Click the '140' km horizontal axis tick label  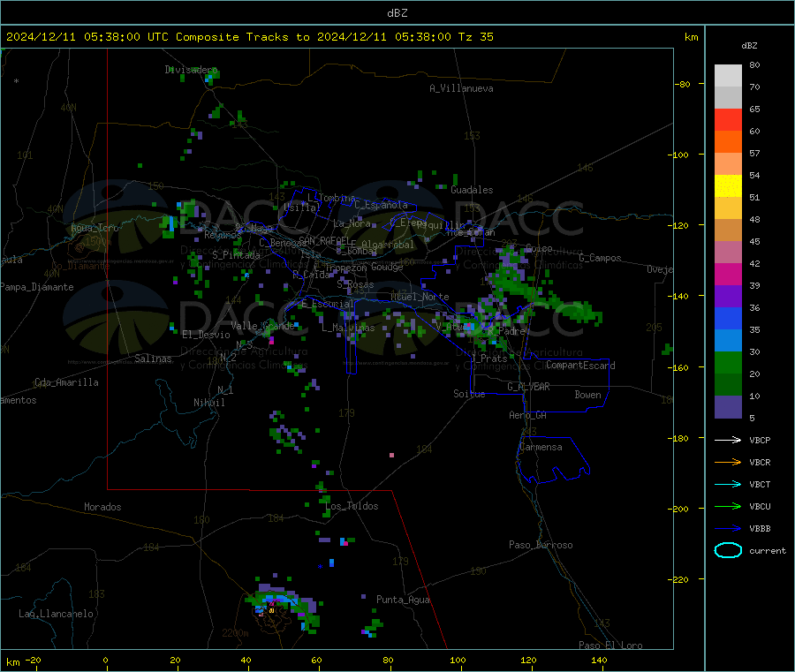(x=599, y=660)
